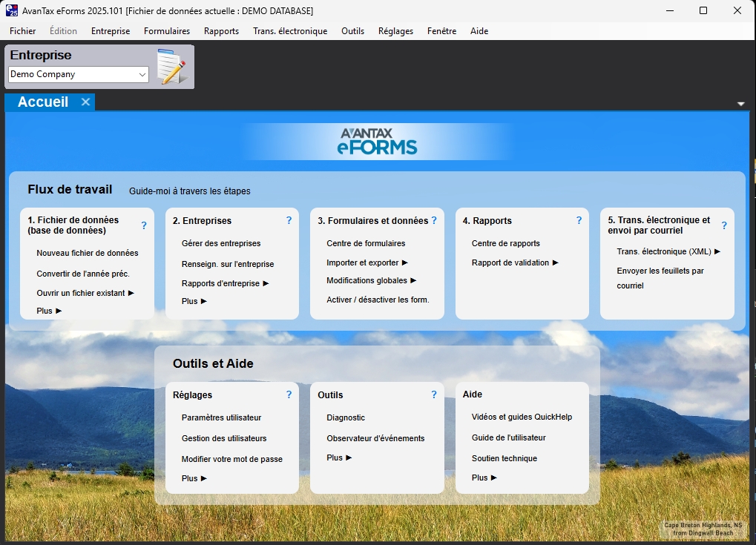Open Centre de formulaires
The width and height of the screenshot is (756, 545).
(x=366, y=243)
